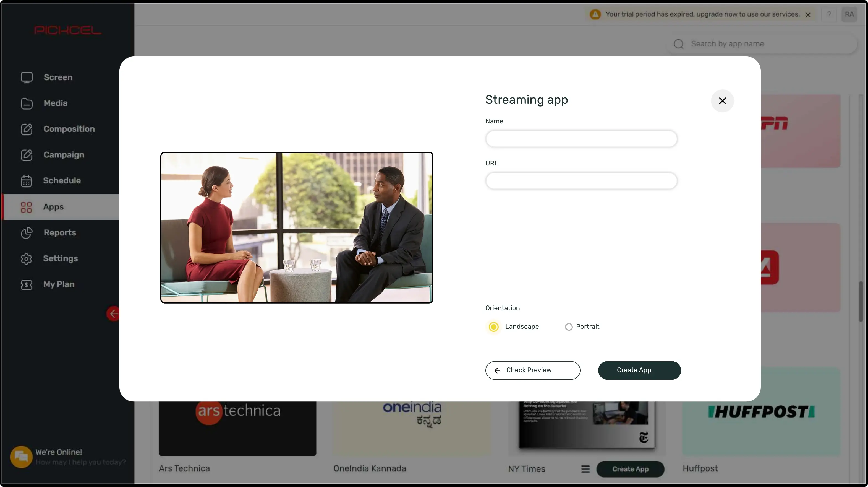Click the My Plan dollar icon
The height and width of the screenshot is (487, 868).
click(26, 285)
